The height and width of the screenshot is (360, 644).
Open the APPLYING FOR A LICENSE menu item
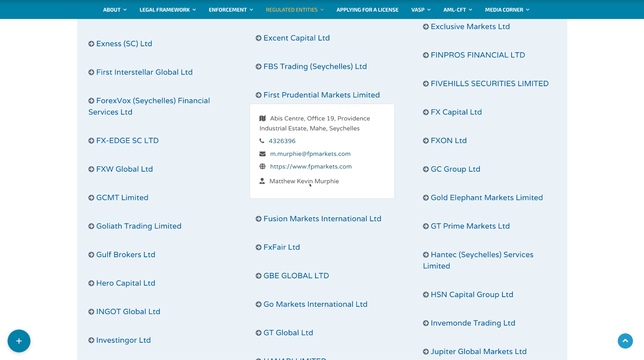coord(367,9)
